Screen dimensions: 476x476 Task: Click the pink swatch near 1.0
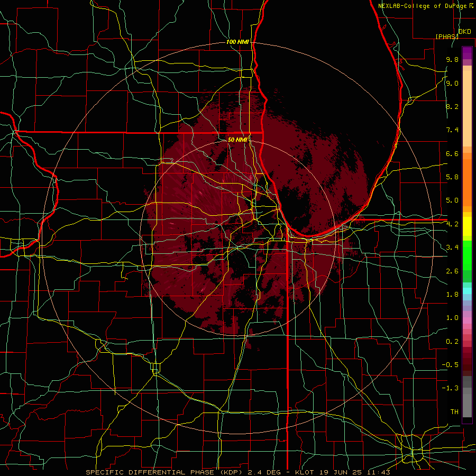click(x=467, y=321)
